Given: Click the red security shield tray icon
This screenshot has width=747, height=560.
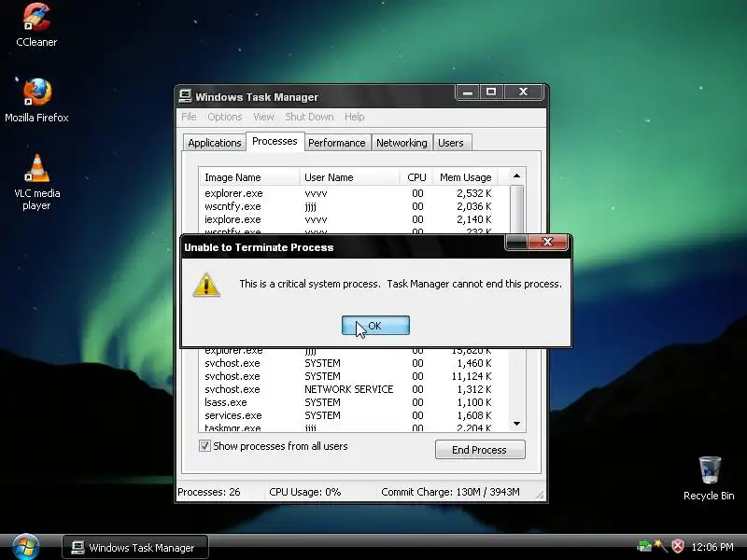Looking at the screenshot, I should [x=678, y=546].
